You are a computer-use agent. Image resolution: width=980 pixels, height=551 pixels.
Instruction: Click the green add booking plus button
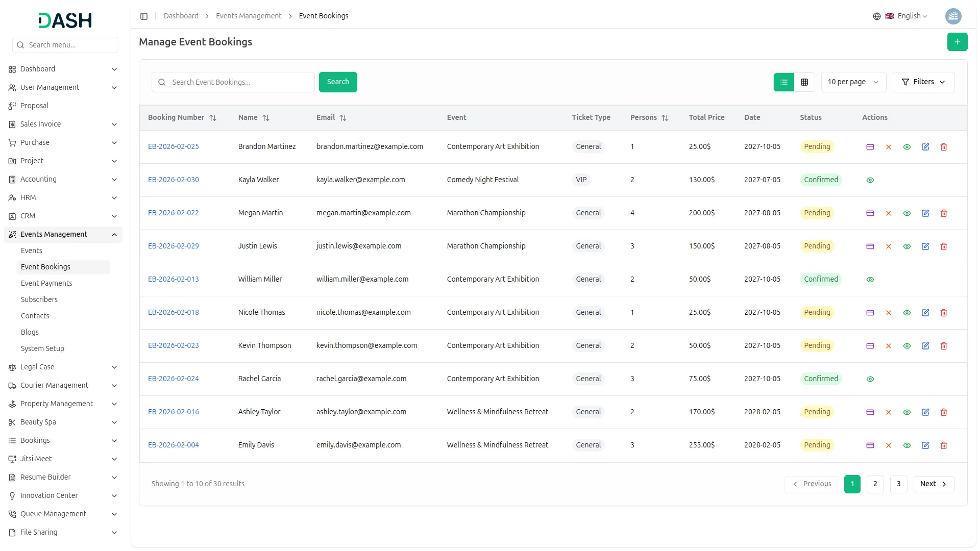pos(957,42)
